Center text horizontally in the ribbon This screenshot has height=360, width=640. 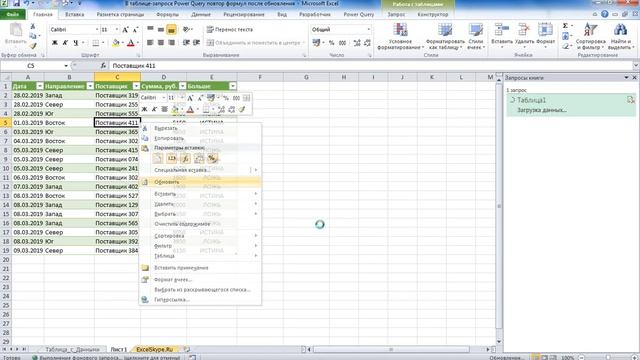coord(161,42)
